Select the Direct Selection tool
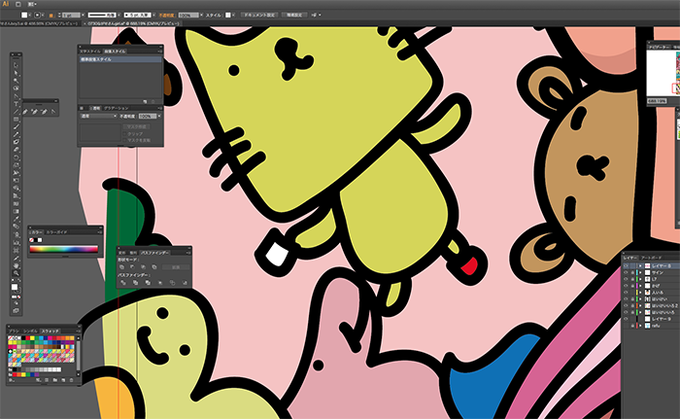Viewport: 680px width, 419px height. 16,72
